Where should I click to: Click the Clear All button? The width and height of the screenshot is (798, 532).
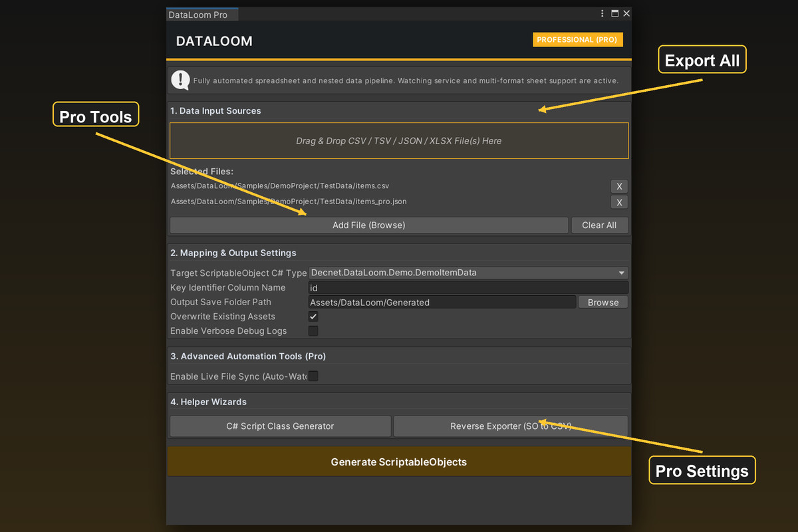point(599,225)
